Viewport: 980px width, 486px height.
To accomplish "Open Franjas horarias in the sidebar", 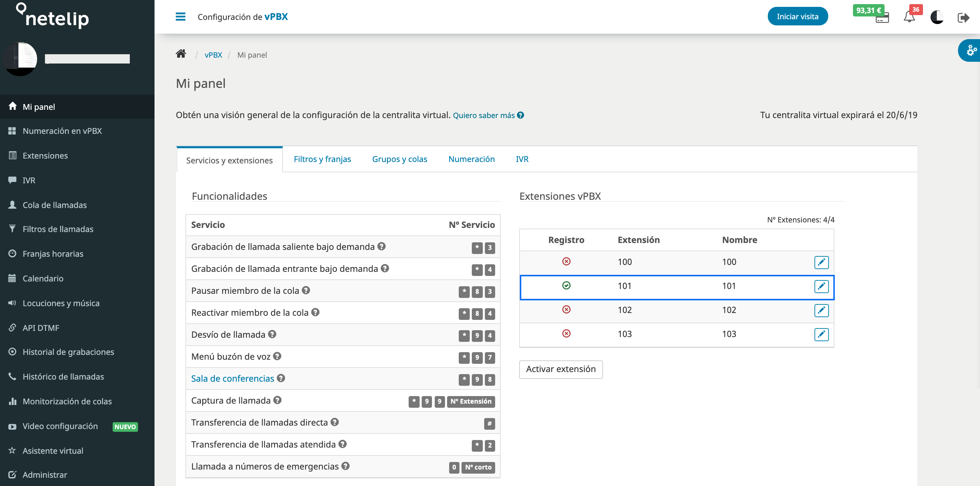I will pos(53,254).
